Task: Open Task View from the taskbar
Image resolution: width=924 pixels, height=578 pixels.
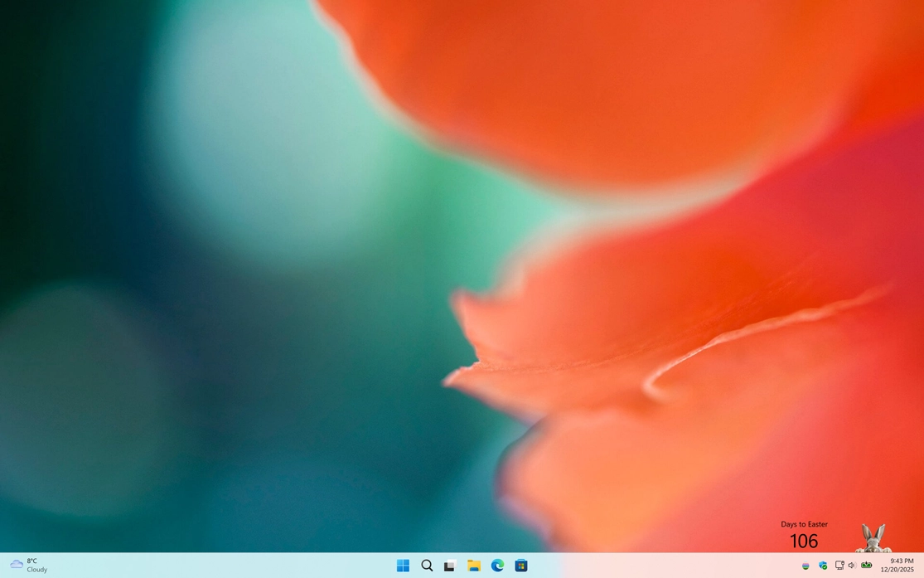Action: click(450, 566)
